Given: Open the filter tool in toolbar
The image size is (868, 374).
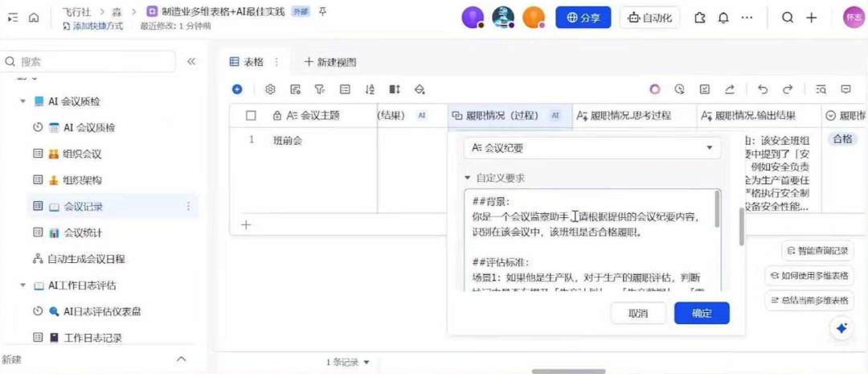Looking at the screenshot, I should coord(319,89).
